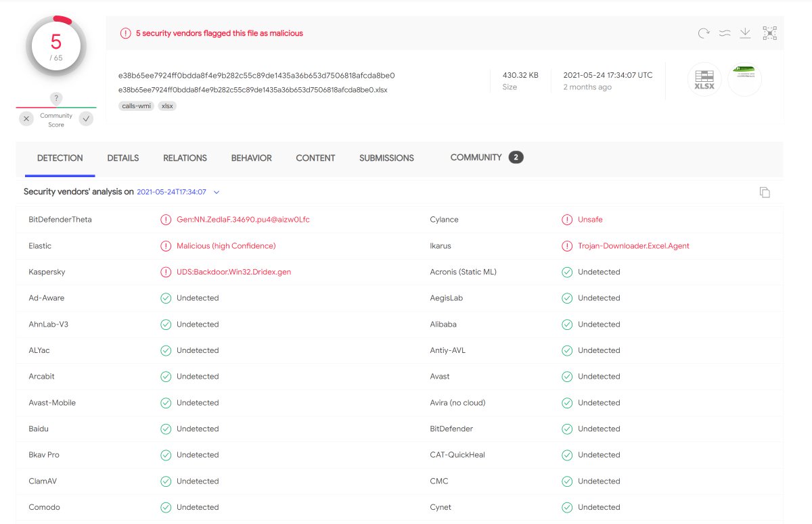
Task: Click the Cynet undetected check icon
Action: tap(567, 507)
